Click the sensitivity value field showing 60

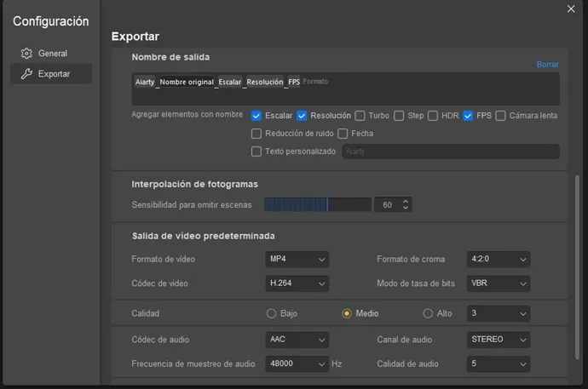click(388, 205)
